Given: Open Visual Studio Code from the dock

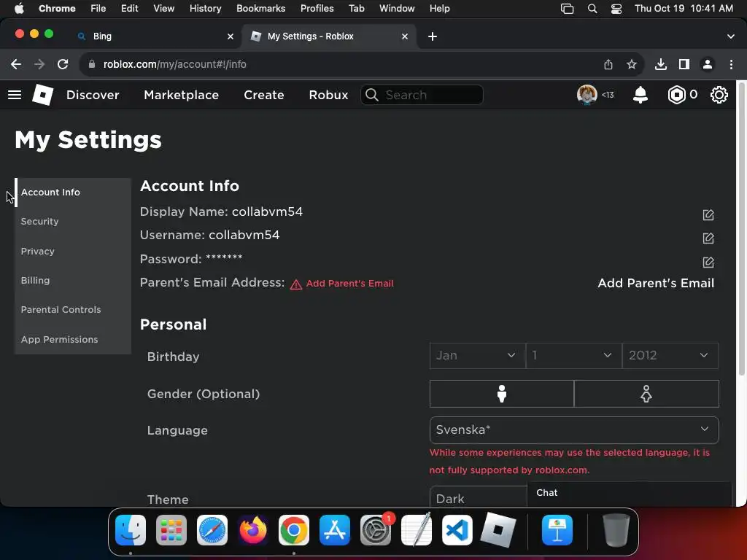Looking at the screenshot, I should tap(457, 530).
